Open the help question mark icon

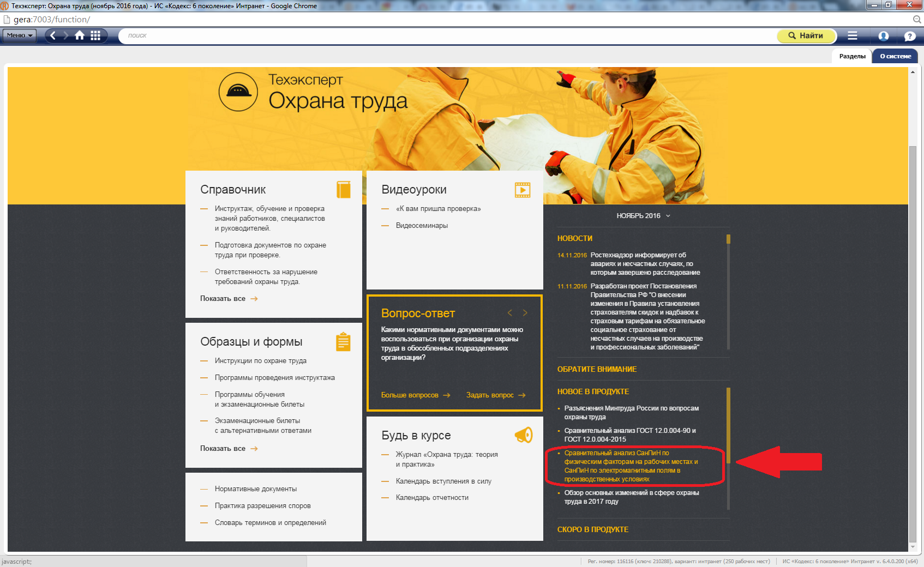point(909,36)
